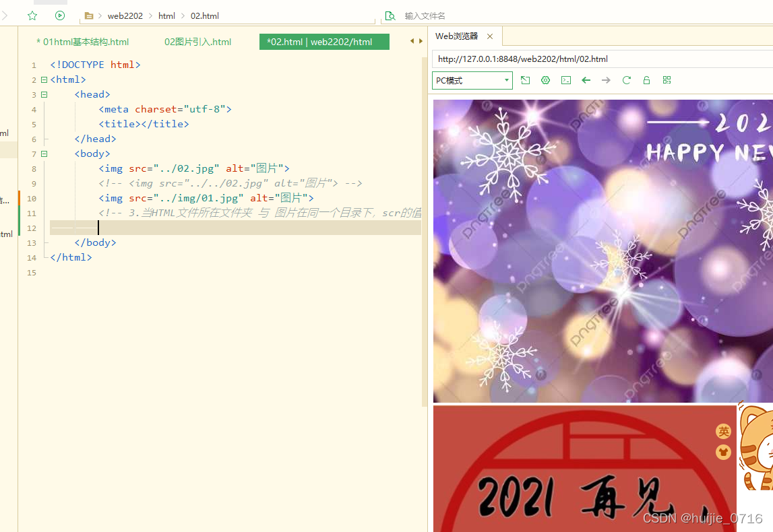Switch to 01html基本结构.html tab
773x532 pixels.
[82, 42]
